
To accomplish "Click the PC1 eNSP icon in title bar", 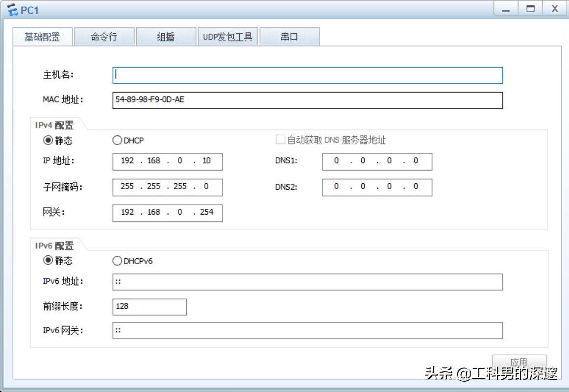I will tap(12, 10).
